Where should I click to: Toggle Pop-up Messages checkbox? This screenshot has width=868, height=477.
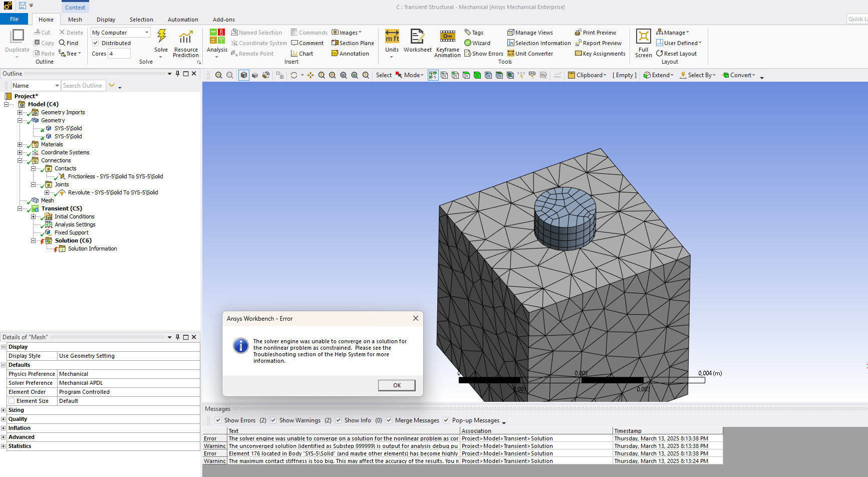[x=446, y=420]
